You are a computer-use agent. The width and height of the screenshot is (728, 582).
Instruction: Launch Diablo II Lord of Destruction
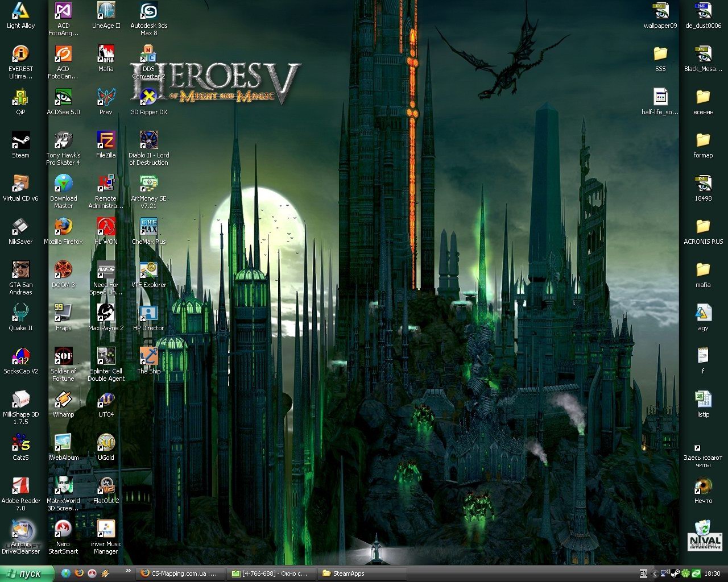click(148, 141)
